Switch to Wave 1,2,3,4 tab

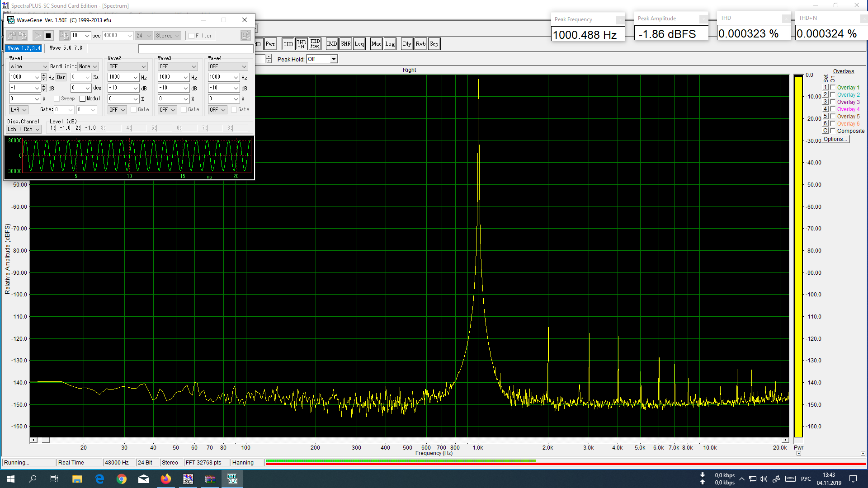tap(24, 48)
